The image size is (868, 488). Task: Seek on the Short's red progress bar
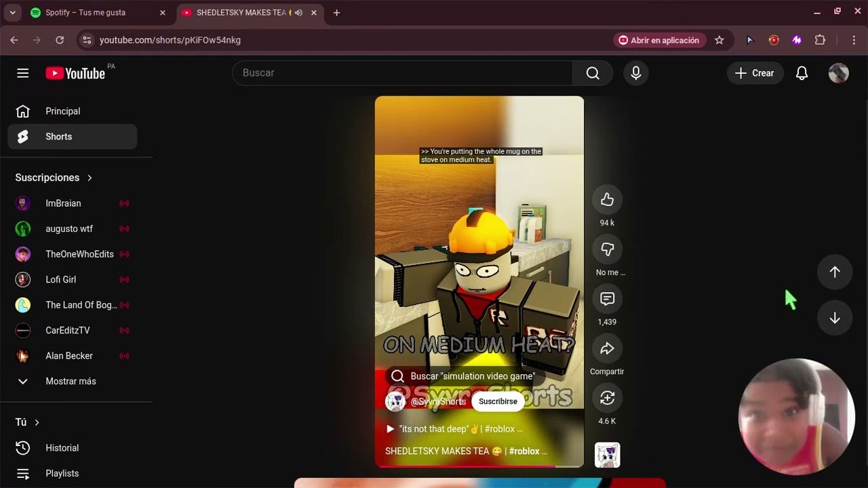click(479, 466)
